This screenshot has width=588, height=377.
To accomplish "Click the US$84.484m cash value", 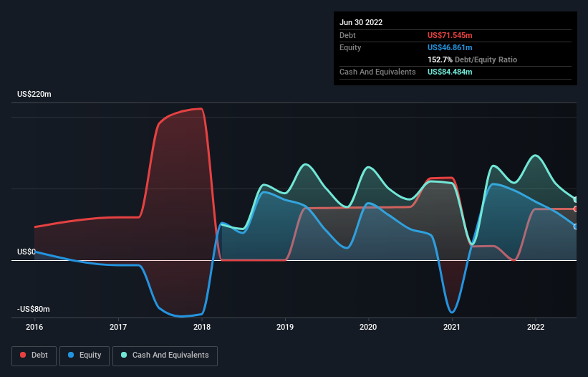I will pyautogui.click(x=450, y=72).
